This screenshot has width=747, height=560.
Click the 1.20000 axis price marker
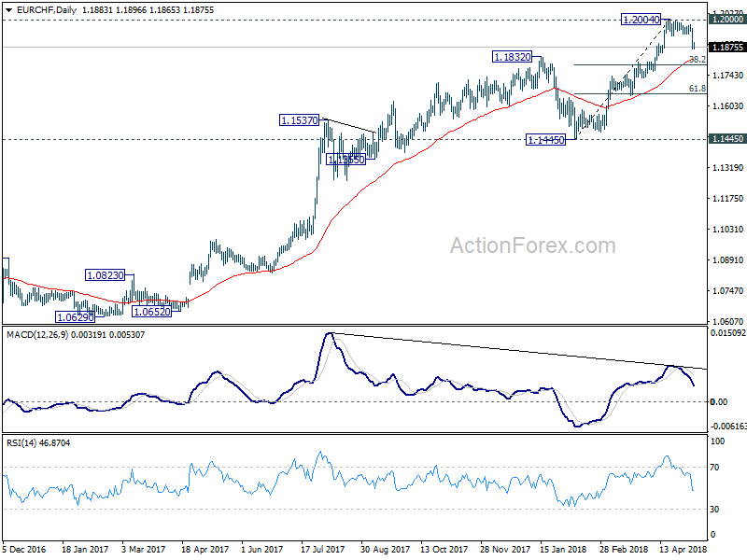pyautogui.click(x=727, y=19)
